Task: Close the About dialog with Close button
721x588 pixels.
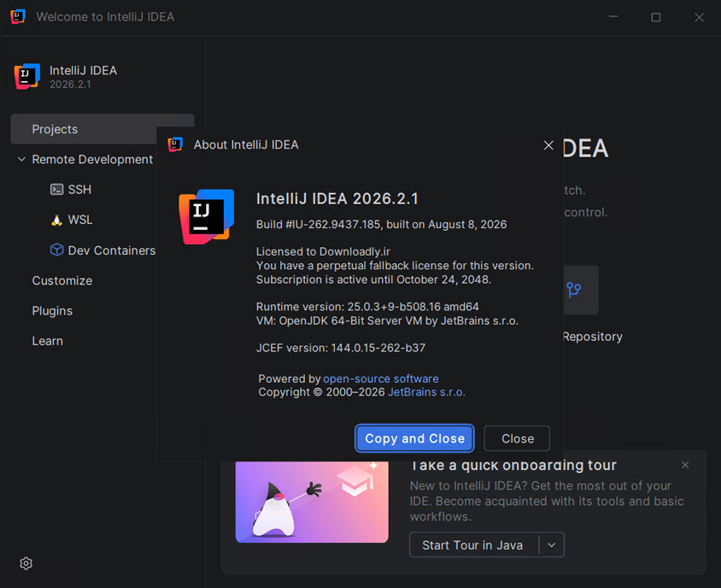Action: 517,438
